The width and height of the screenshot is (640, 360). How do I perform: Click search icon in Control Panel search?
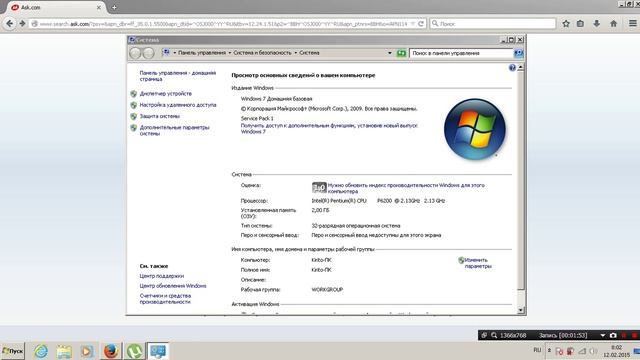tap(518, 53)
